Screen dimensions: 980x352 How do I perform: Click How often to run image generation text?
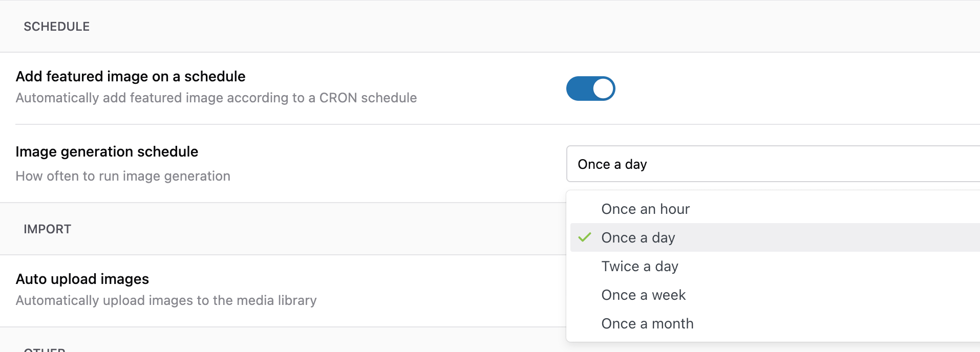click(123, 176)
